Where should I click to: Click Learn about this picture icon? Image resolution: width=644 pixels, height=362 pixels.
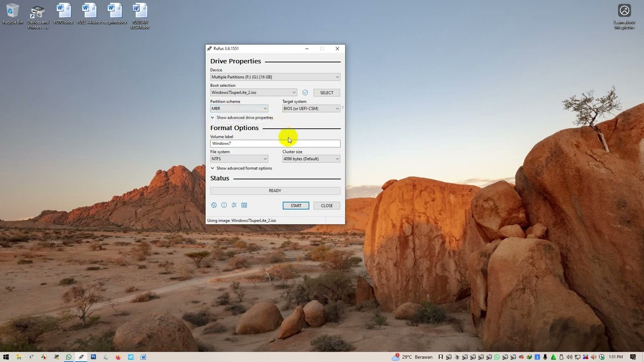pos(624,17)
